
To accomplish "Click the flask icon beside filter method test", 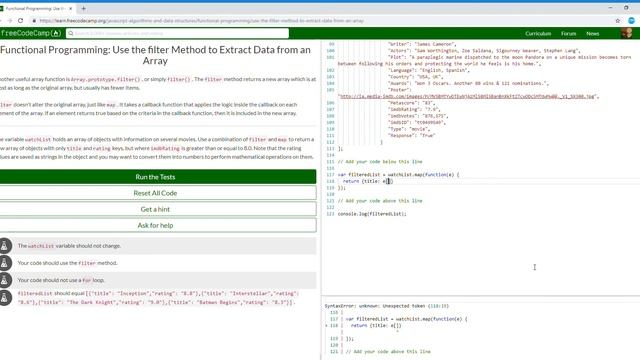I will pyautogui.click(x=4, y=263).
